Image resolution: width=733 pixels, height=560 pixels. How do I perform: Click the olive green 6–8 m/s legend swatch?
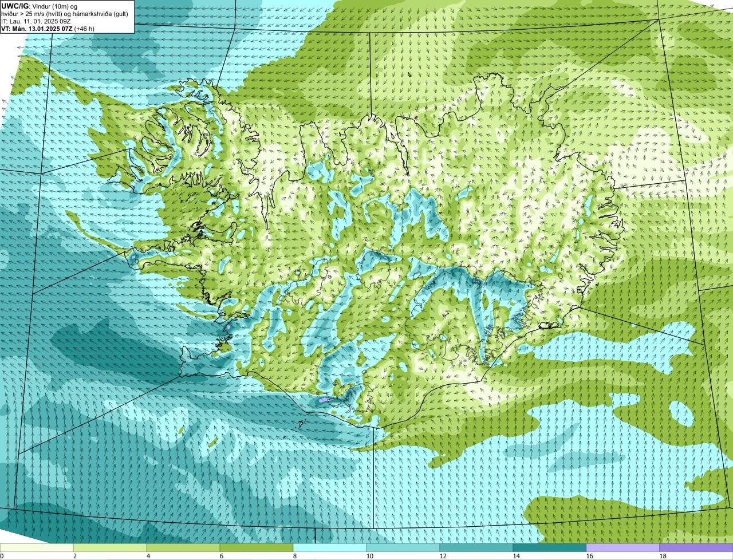point(257,548)
